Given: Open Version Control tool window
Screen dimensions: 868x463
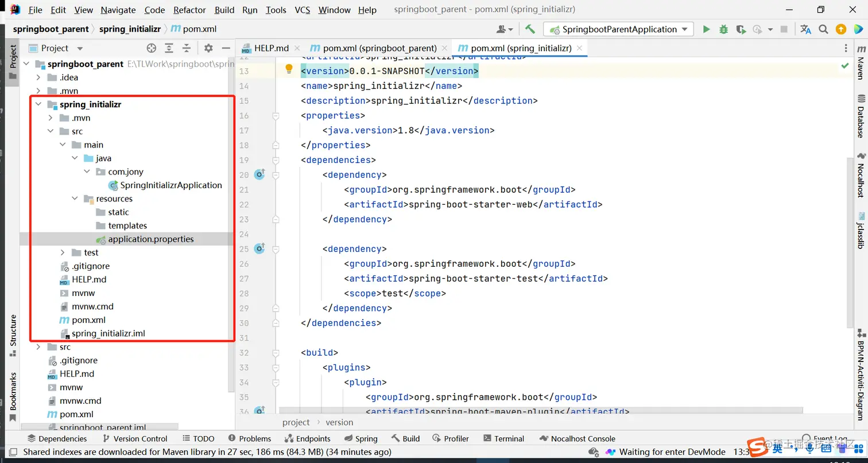Looking at the screenshot, I should coord(134,438).
